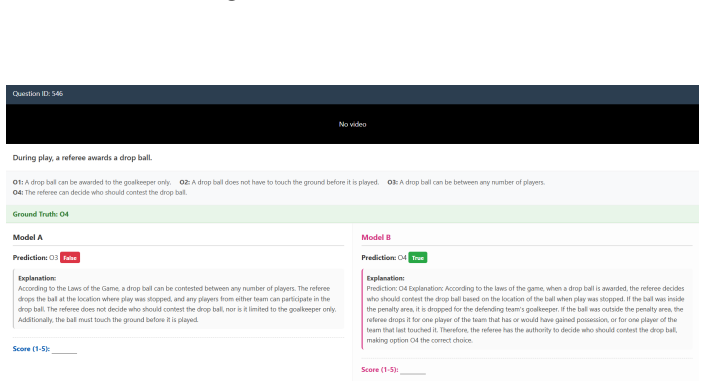Click the red False badge
The width and height of the screenshot is (705, 381).
tap(70, 258)
